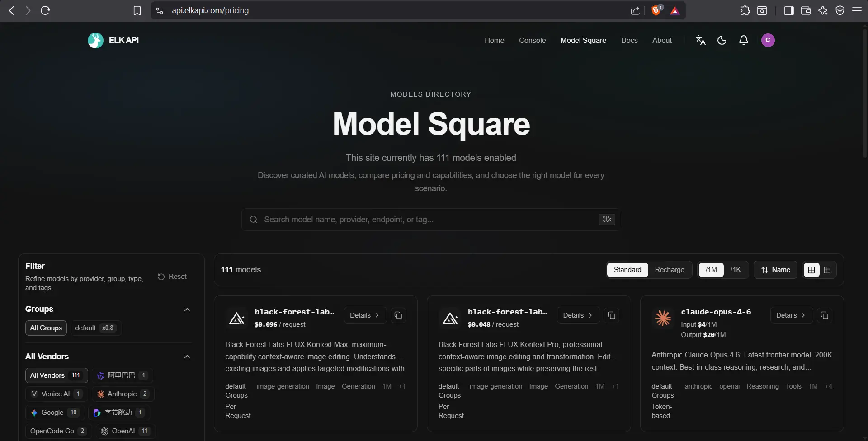Screen dimensions: 868x441
Task: Open Details for the $0.048 black-forest-labs model
Action: [x=578, y=315]
